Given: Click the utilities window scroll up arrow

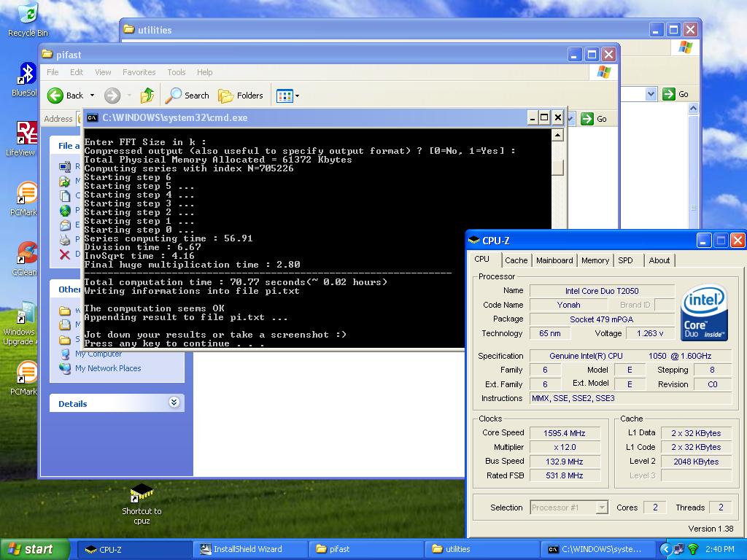Looking at the screenshot, I should [693, 109].
